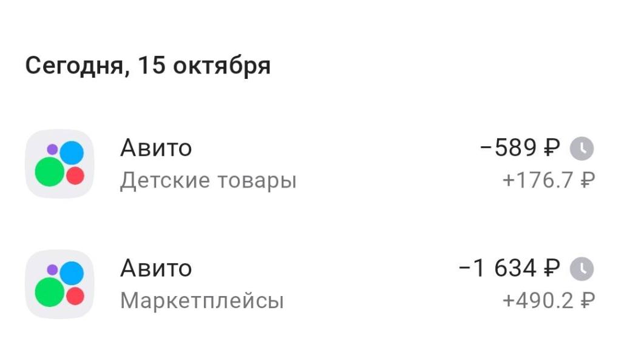The image size is (621, 364).
Task: Click the blue circle in the Детские товары Avito logo
Action: coord(72,152)
